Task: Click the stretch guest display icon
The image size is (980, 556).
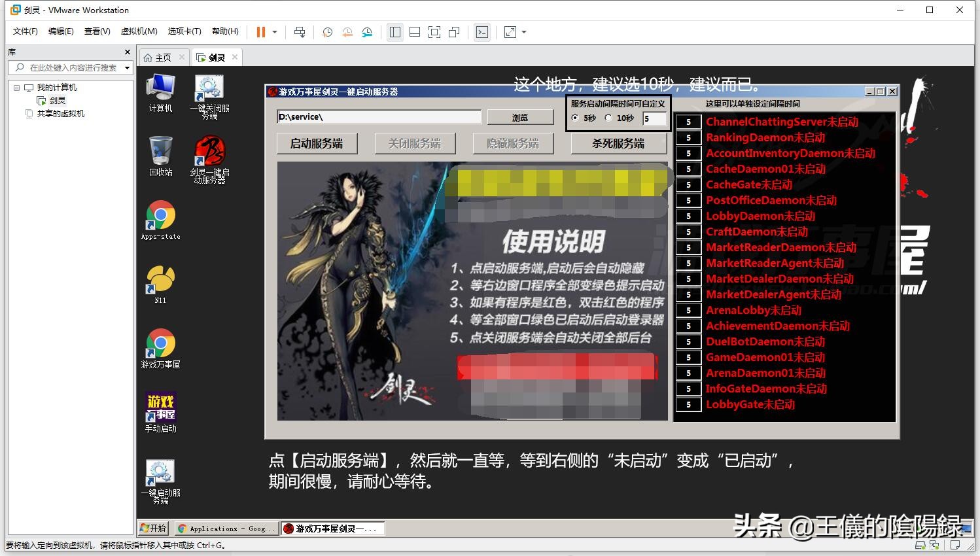Action: coord(510,32)
